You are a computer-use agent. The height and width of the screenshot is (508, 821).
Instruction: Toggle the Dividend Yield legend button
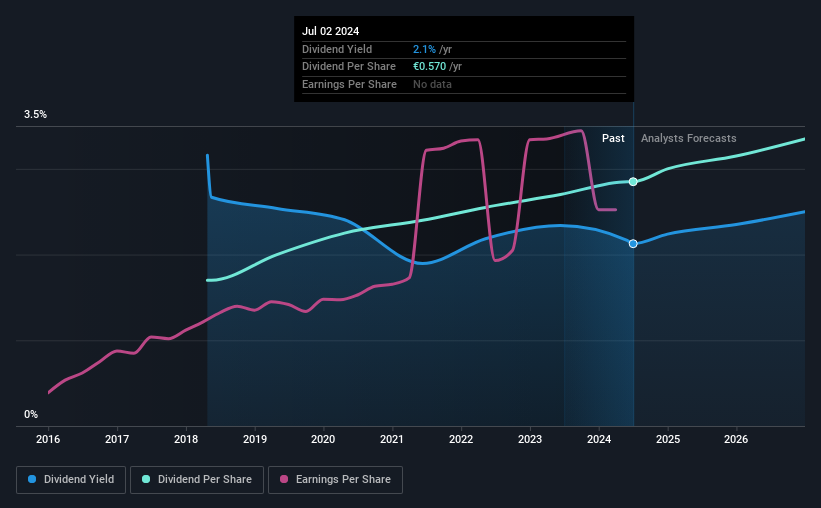point(71,480)
